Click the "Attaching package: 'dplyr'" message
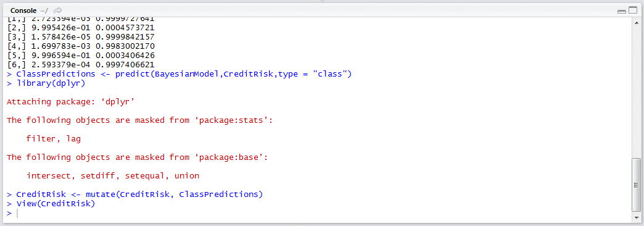644x226 pixels. coord(71,102)
